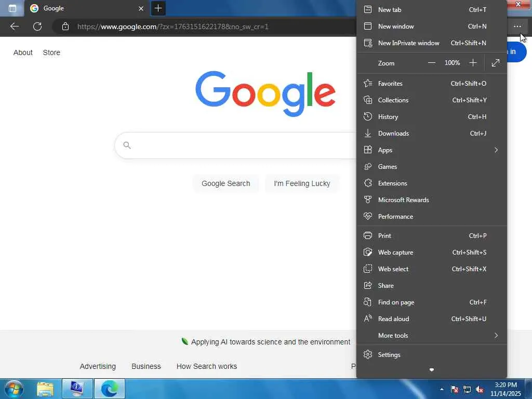
Task: Open History menu entry
Action: coord(432,116)
